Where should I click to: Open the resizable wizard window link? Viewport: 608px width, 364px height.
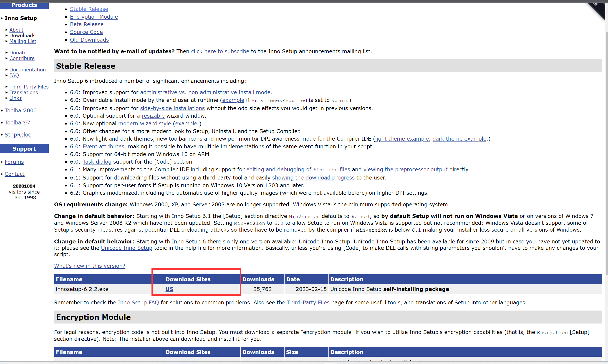153,116
